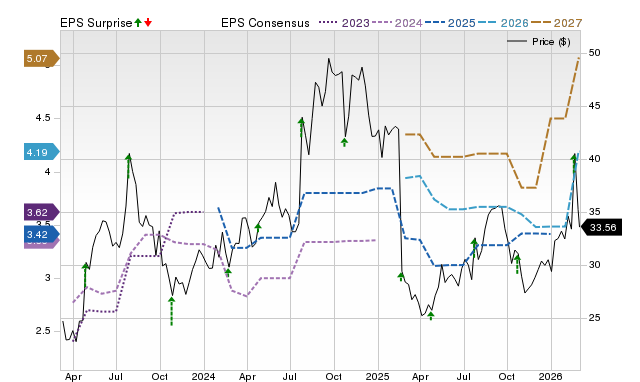Viewport: 640px width, 382px height.
Task: Select the green surprise arrow just after July 2025
Action: point(474,247)
